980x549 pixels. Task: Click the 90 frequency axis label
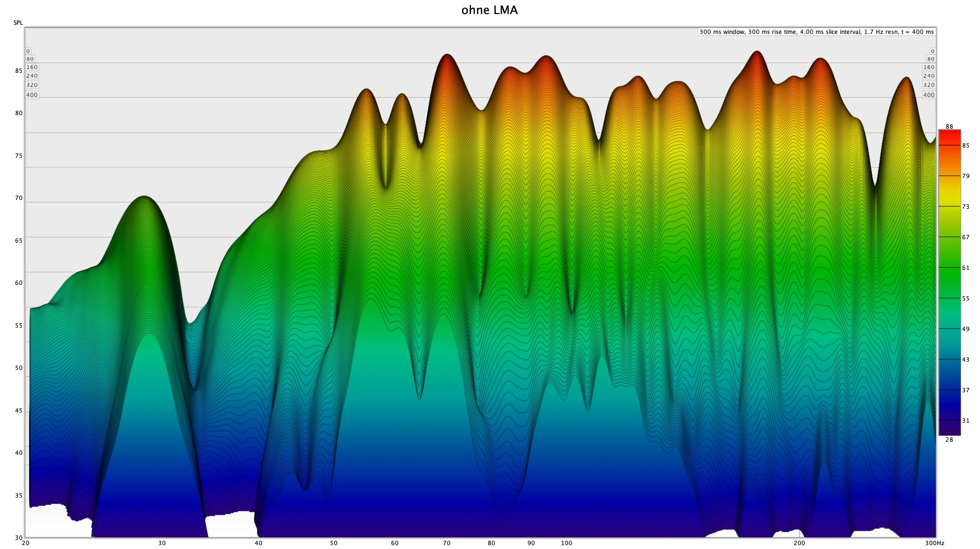(531, 543)
